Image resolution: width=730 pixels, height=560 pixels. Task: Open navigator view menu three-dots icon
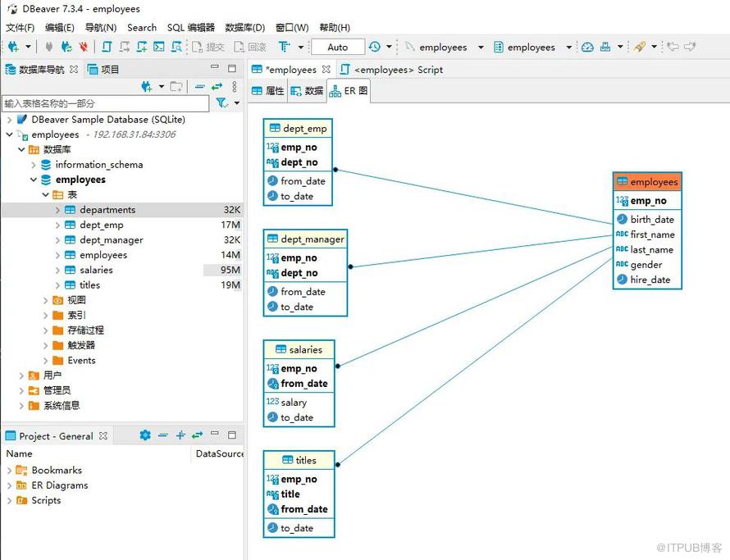(x=235, y=86)
